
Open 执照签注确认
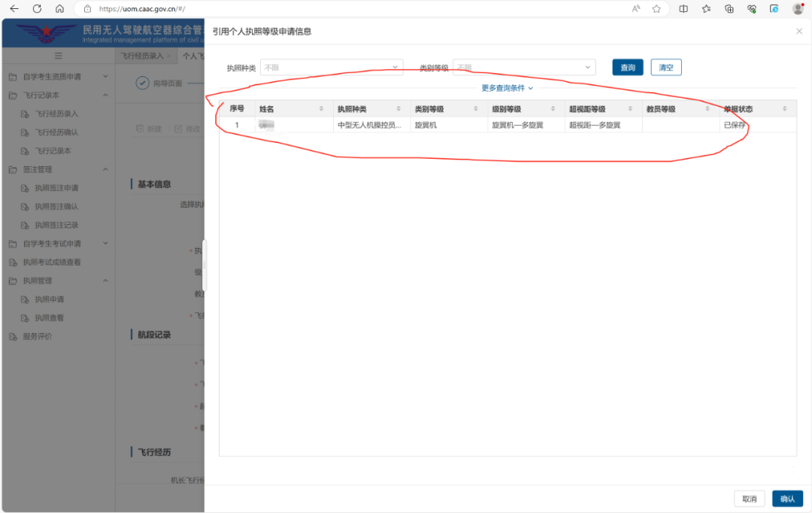56,207
